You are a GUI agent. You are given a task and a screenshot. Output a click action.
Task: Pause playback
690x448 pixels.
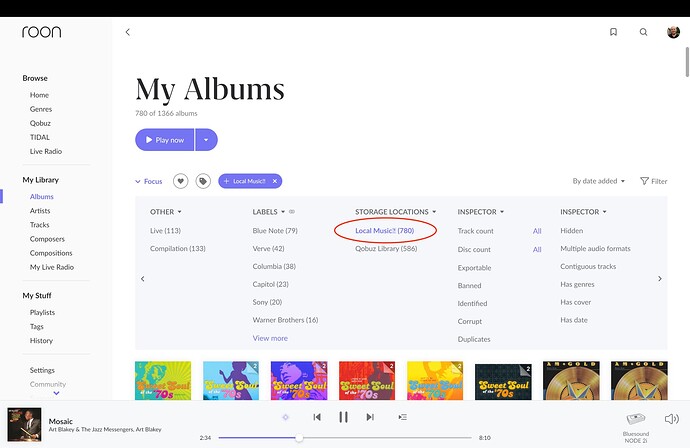point(344,417)
